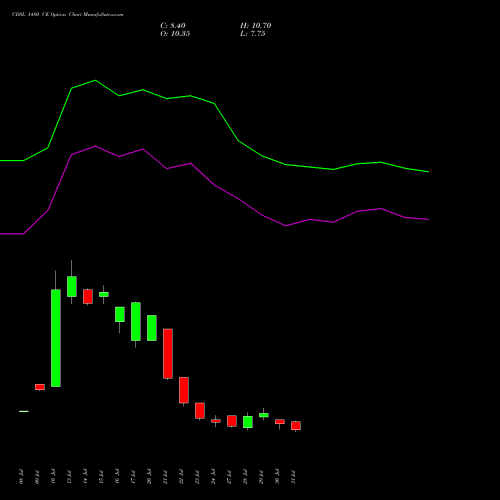The height and width of the screenshot is (500, 500).
Task: Click the purple lower indicator line
Action: pos(214,185)
